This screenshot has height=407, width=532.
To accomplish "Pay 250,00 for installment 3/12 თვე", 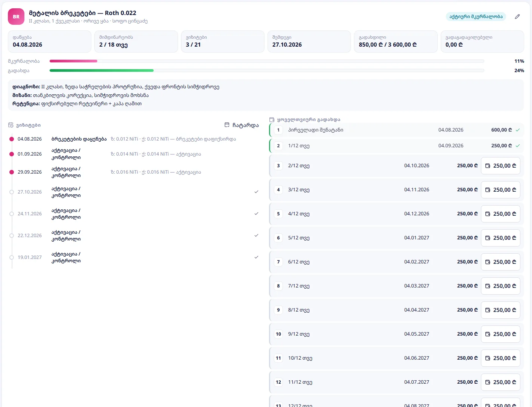I will coord(500,190).
